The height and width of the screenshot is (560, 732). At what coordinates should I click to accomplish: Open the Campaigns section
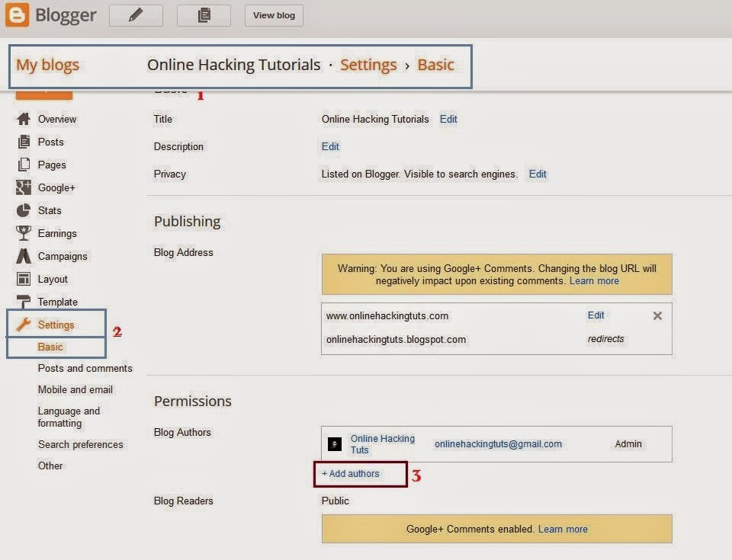(63, 257)
